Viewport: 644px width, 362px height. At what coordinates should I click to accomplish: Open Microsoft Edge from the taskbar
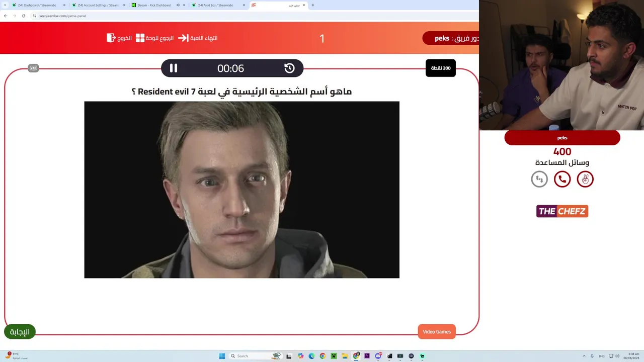(x=311, y=356)
